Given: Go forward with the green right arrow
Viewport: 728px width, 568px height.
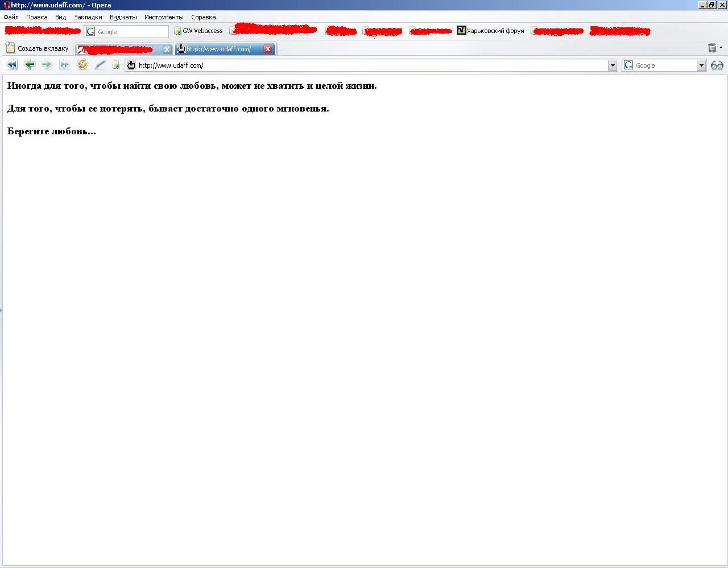Looking at the screenshot, I should pos(47,65).
